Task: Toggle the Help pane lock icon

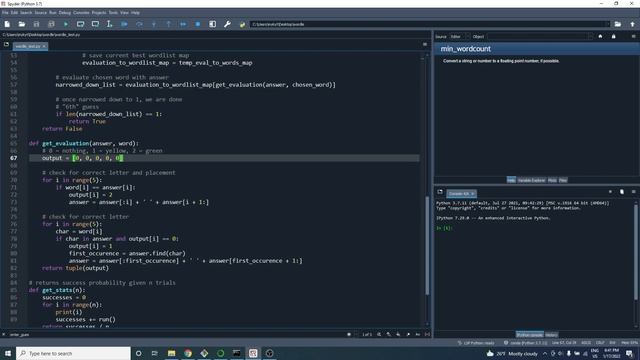Action: coord(613,36)
